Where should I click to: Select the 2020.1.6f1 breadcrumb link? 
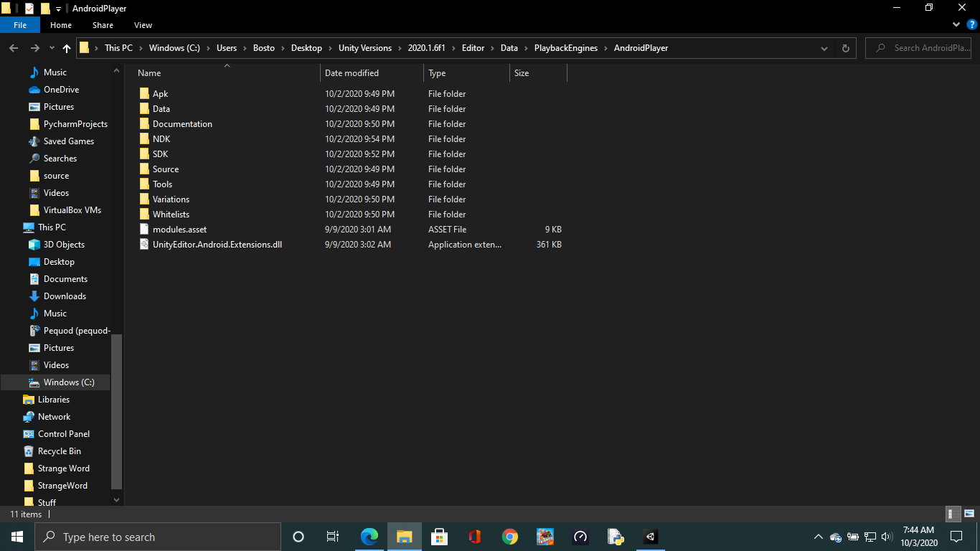point(427,48)
